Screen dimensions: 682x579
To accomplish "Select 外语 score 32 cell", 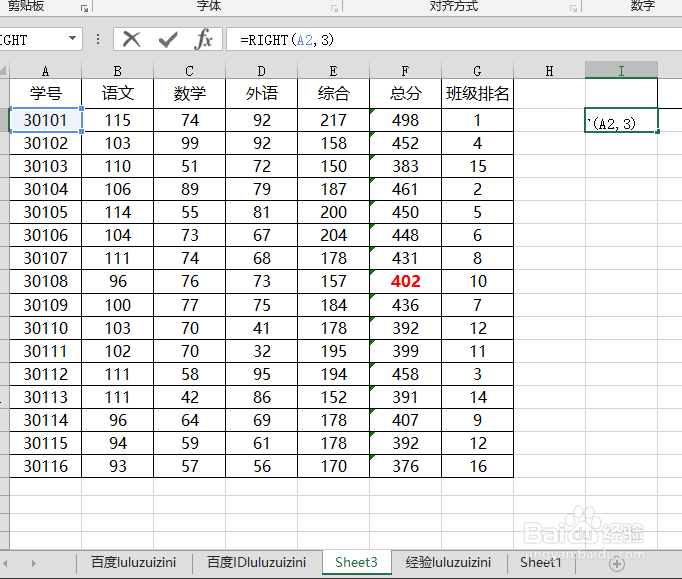I will (261, 351).
